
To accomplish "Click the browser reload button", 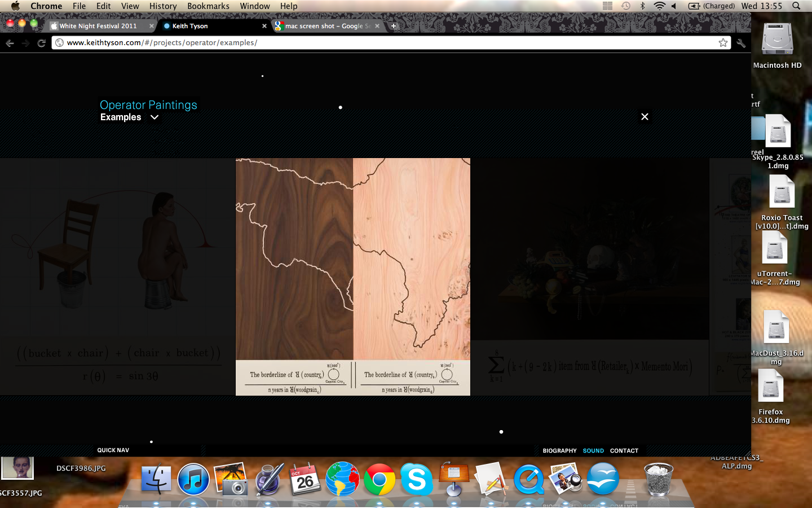I will [41, 43].
